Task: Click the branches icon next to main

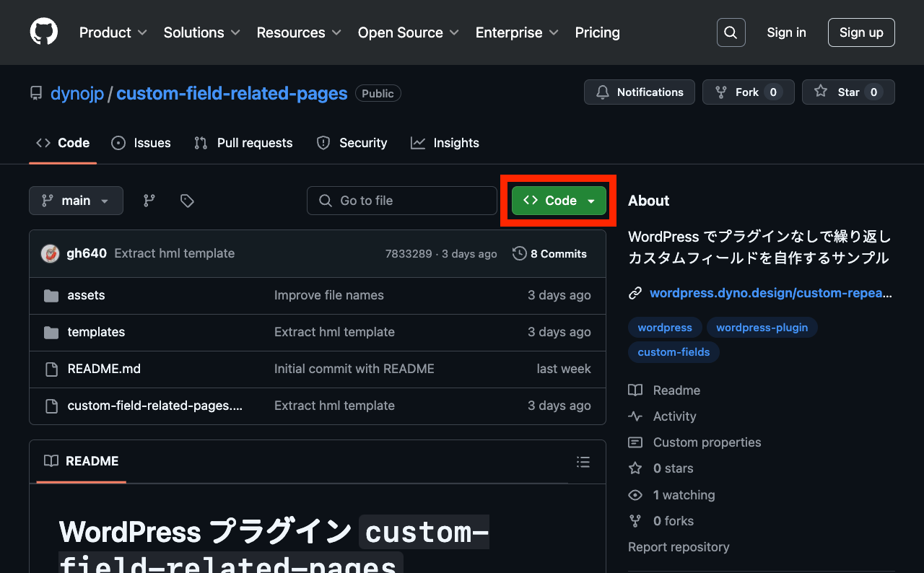Action: pos(149,201)
